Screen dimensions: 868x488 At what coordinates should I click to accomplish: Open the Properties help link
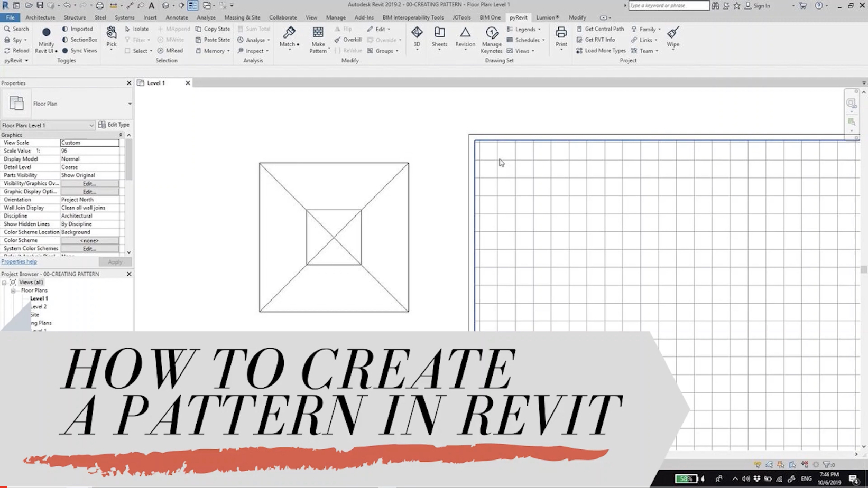[19, 261]
